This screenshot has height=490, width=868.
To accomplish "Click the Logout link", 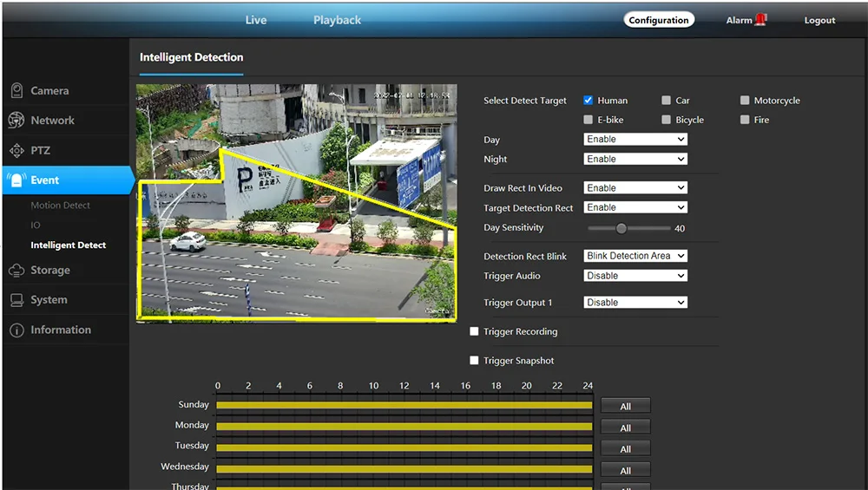I will click(819, 20).
